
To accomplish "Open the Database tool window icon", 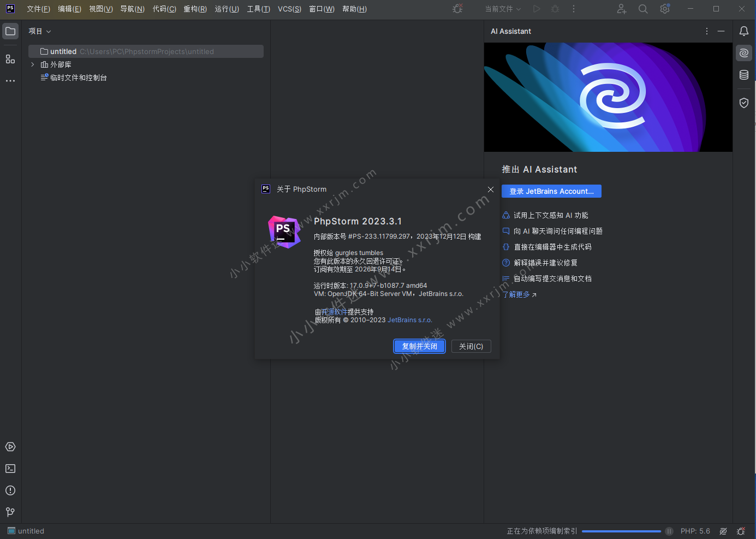I will [x=744, y=75].
